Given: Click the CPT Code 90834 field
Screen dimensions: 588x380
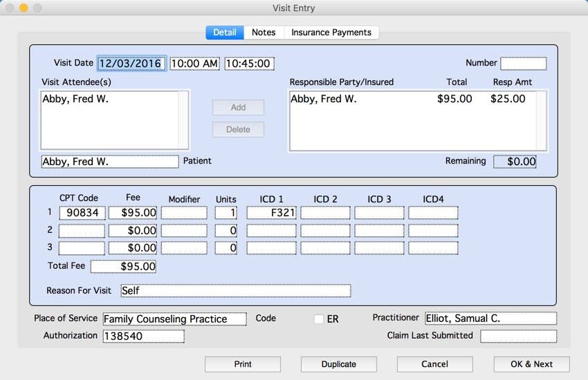Looking at the screenshot, I should coord(82,213).
